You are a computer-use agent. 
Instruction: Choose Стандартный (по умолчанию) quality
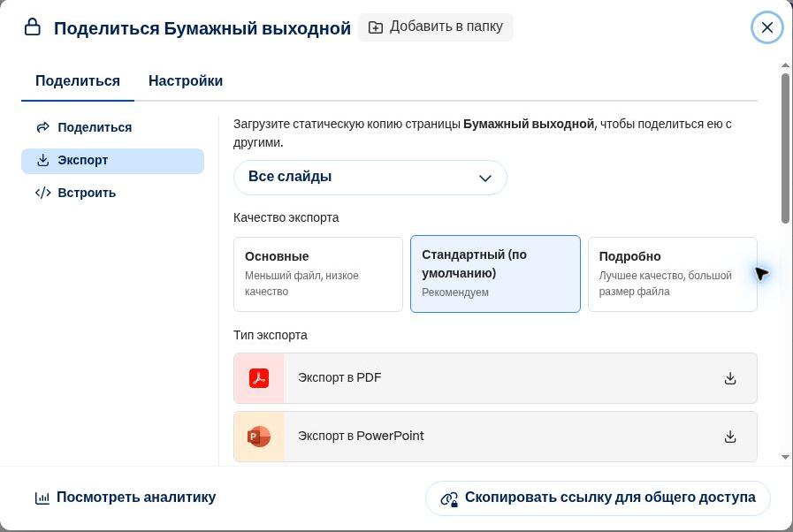[x=495, y=274]
